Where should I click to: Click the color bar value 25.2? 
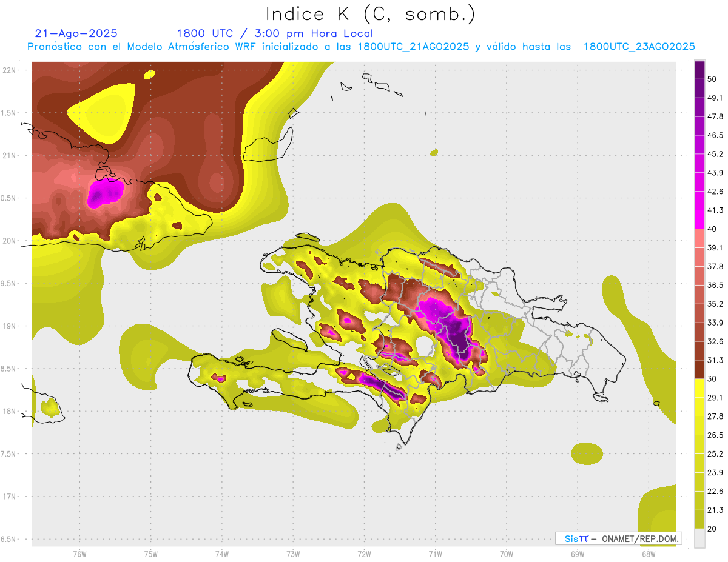716,454
